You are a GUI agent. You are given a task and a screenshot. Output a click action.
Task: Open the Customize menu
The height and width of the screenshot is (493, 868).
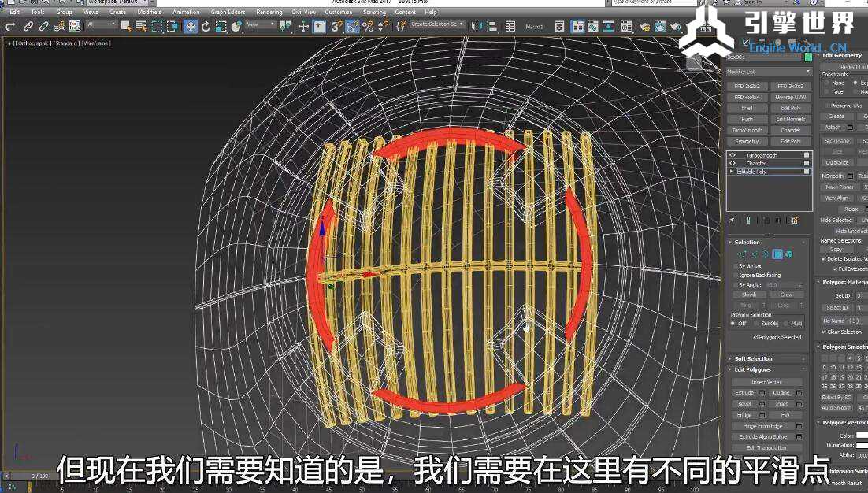[338, 12]
